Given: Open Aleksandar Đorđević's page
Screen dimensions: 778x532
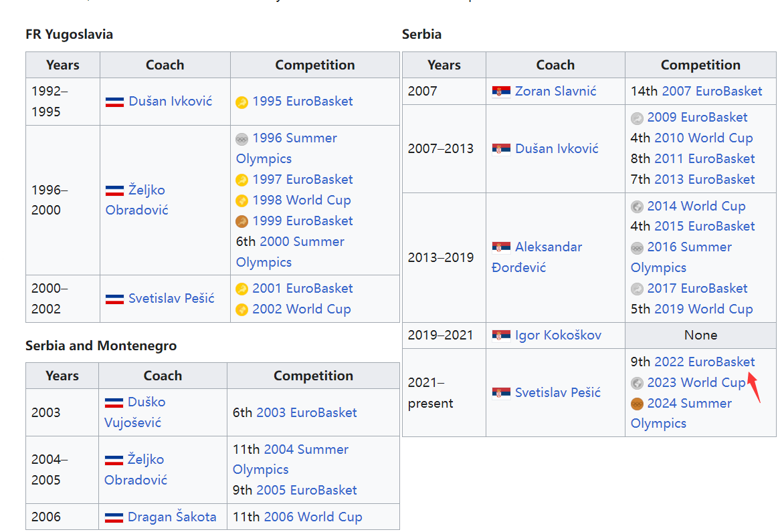Looking at the screenshot, I should coord(549,247).
